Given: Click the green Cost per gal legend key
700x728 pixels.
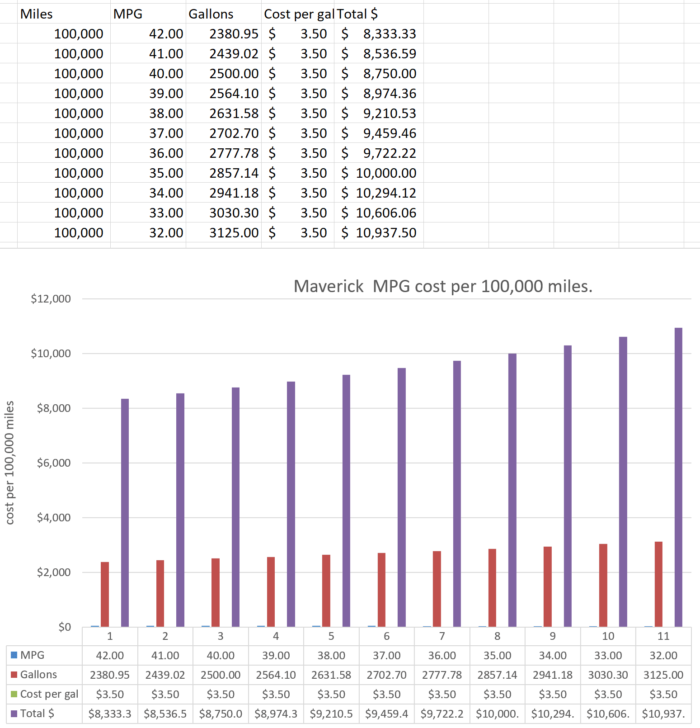Looking at the screenshot, I should click(x=14, y=694).
